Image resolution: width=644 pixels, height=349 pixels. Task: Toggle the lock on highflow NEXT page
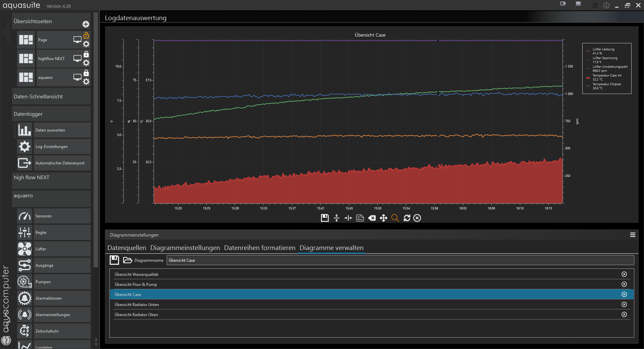click(x=86, y=54)
